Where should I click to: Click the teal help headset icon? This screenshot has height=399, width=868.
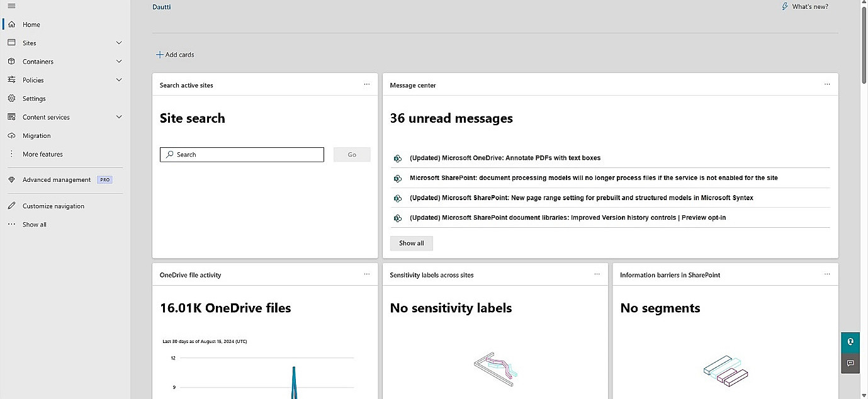pos(850,342)
